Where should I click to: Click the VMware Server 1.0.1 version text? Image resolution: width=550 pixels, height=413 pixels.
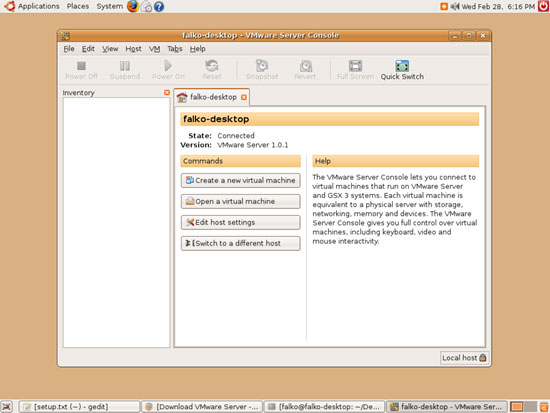253,145
